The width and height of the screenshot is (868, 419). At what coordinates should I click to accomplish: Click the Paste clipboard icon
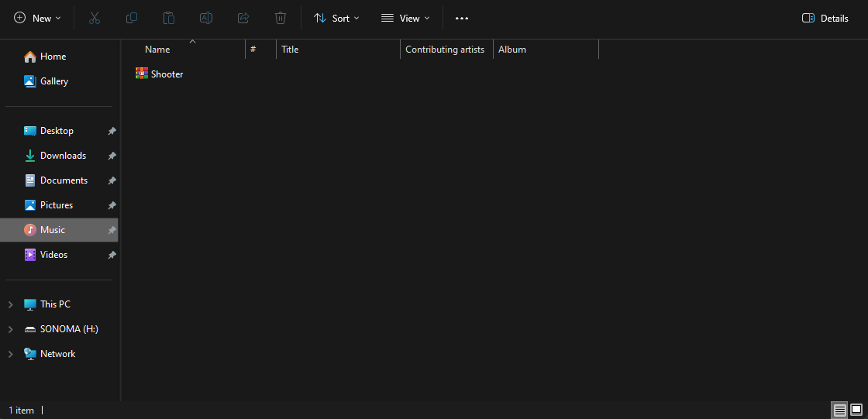(x=169, y=18)
